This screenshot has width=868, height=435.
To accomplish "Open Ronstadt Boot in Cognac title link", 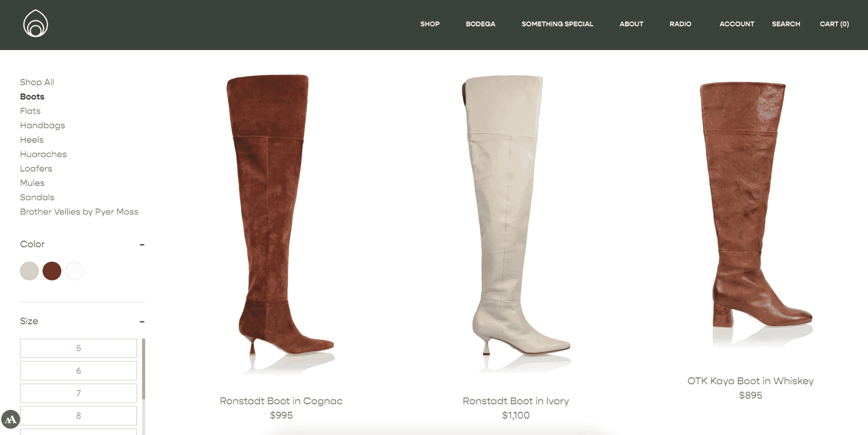I will (281, 401).
